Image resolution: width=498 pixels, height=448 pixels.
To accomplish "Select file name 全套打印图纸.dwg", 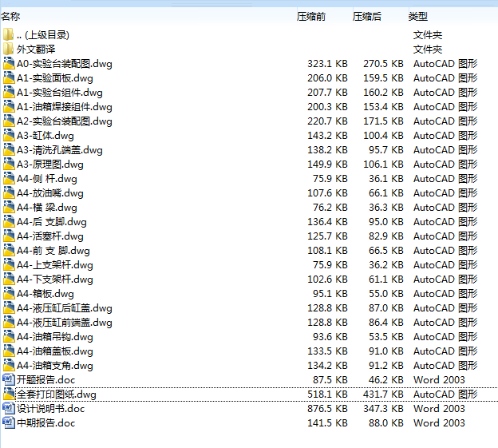I will coord(56,394).
